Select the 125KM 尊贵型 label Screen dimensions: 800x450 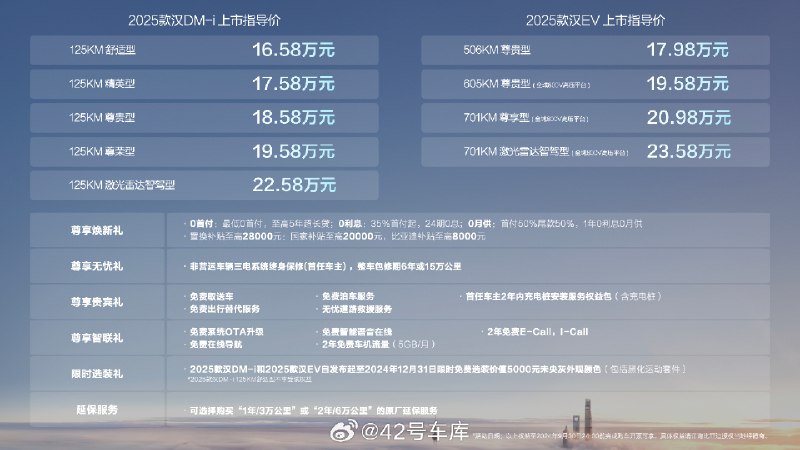102,117
